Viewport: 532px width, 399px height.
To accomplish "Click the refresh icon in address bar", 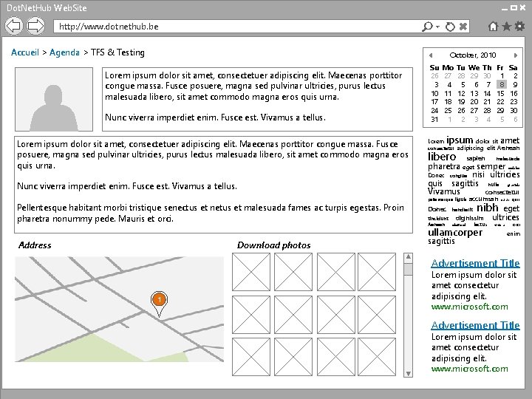I will click(450, 27).
